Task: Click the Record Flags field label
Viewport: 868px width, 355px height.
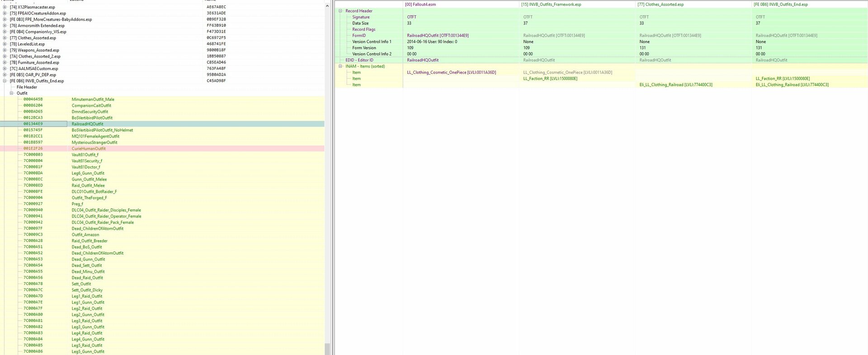Action: [x=363, y=29]
